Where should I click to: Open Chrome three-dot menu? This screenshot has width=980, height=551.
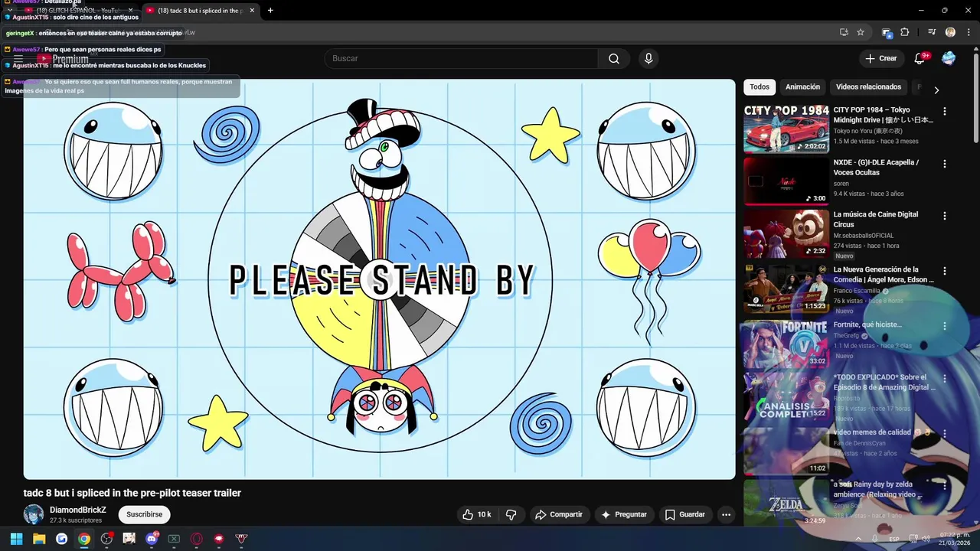pos(968,32)
